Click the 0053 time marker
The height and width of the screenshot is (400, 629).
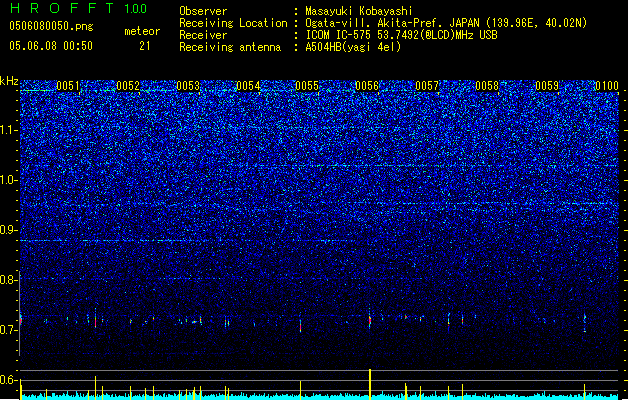point(188,85)
